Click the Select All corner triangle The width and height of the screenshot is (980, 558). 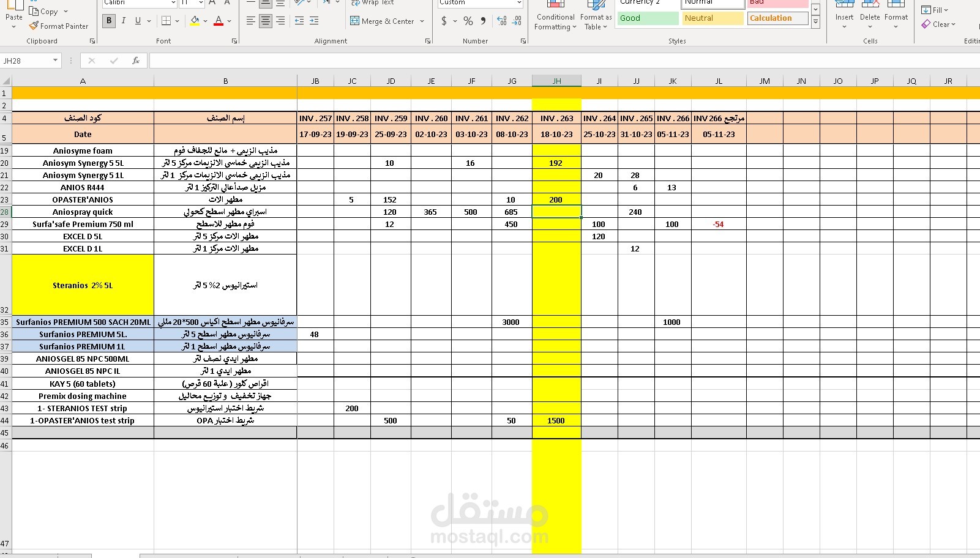(x=6, y=81)
